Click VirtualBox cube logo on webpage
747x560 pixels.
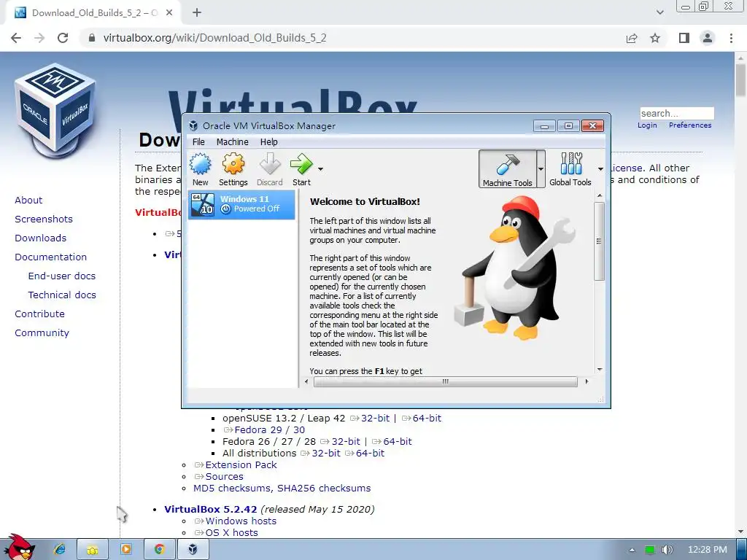click(x=55, y=111)
